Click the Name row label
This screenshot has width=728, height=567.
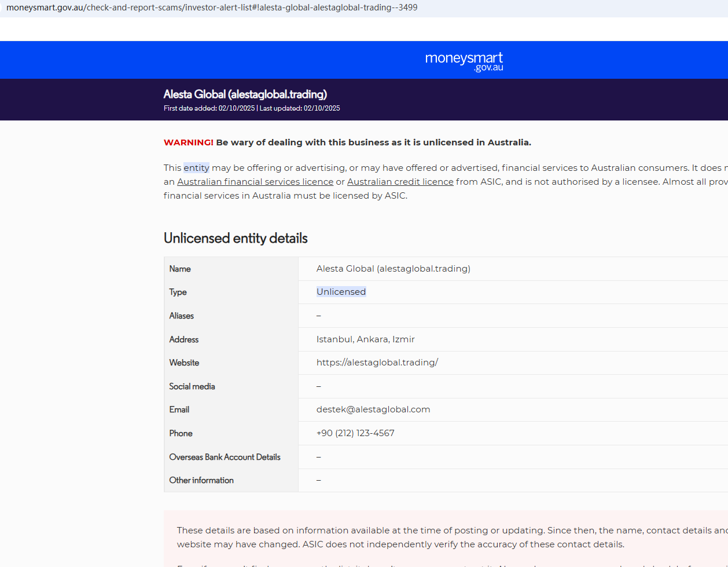[x=180, y=269]
